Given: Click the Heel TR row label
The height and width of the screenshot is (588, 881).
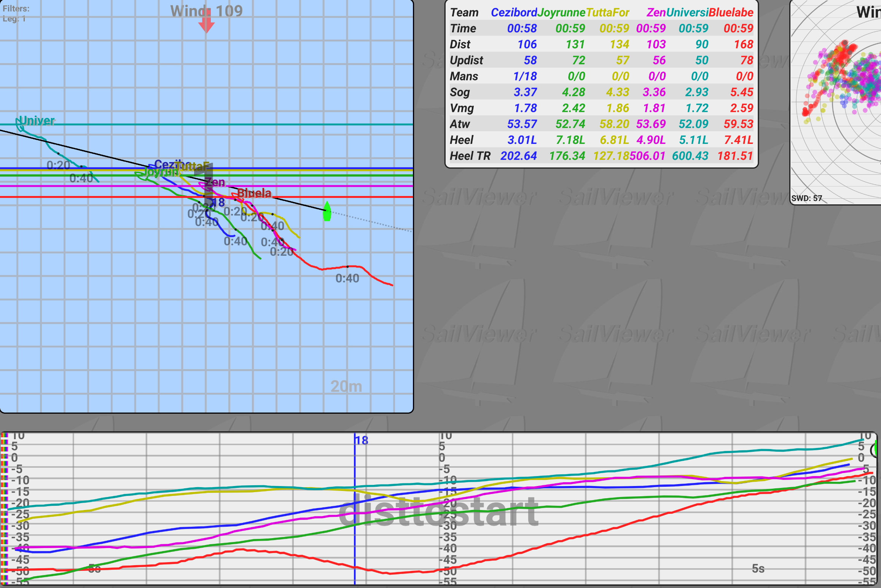Looking at the screenshot, I should (x=470, y=156).
